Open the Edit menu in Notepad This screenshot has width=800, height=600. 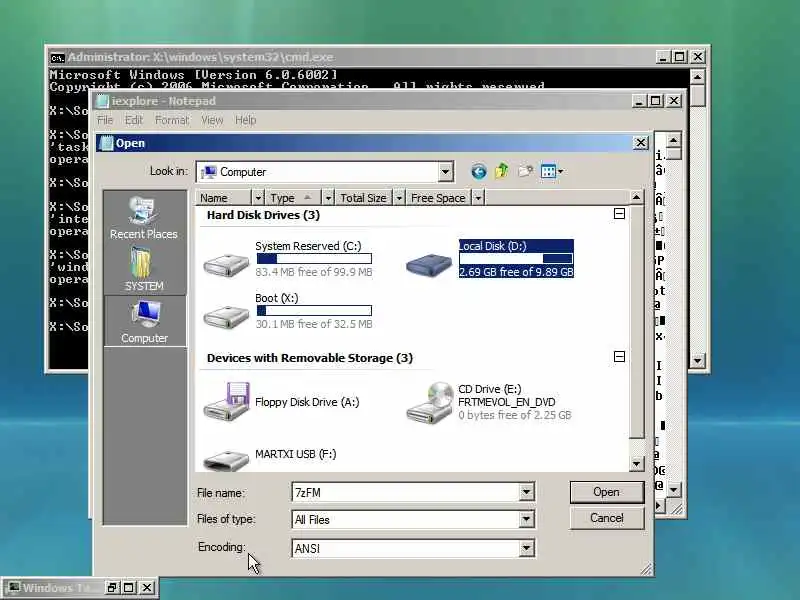pos(134,120)
